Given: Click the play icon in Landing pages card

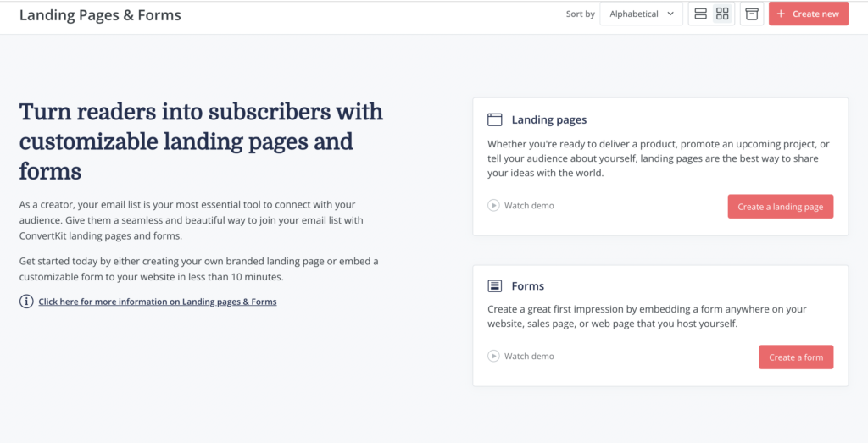Looking at the screenshot, I should (493, 205).
